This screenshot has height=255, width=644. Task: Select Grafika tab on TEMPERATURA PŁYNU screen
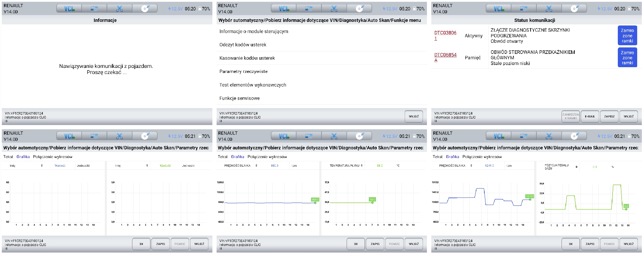(238, 157)
